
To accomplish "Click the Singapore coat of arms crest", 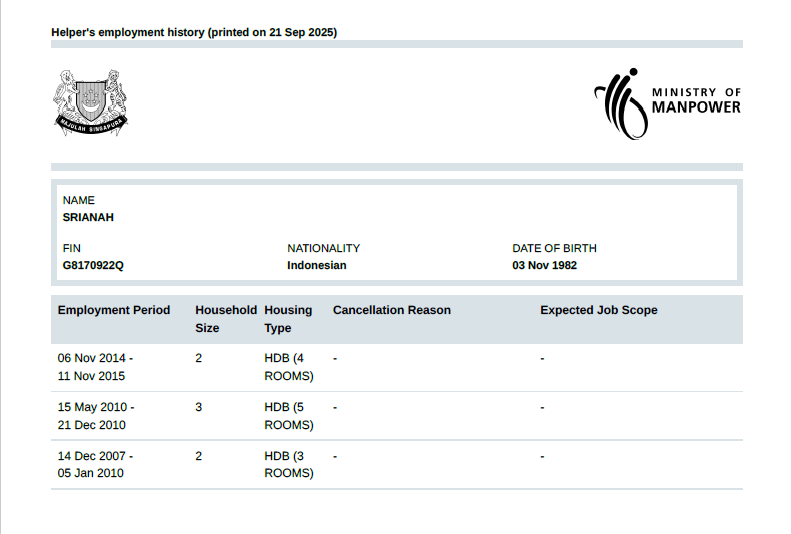I will point(91,102).
